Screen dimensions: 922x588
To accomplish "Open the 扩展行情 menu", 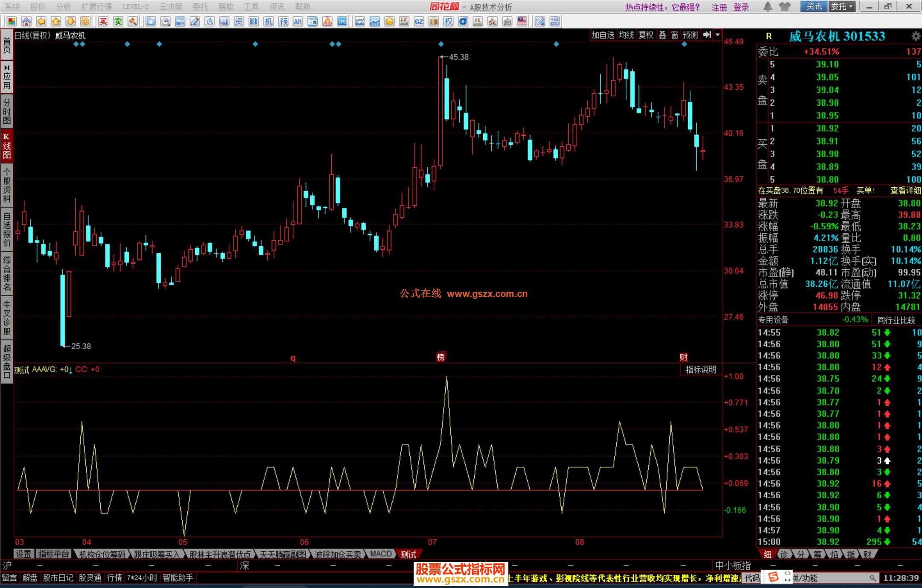I will click(96, 7).
